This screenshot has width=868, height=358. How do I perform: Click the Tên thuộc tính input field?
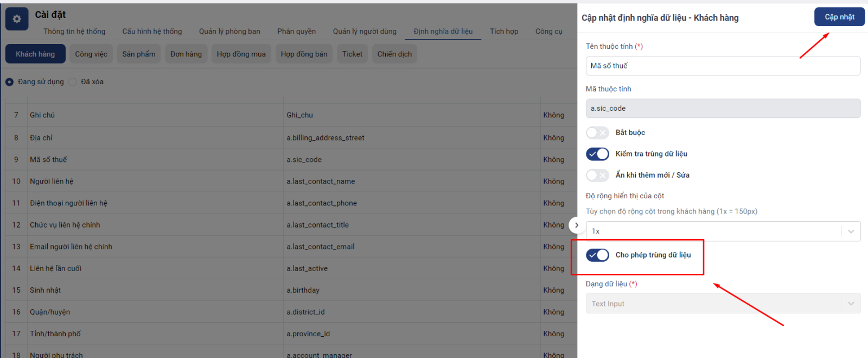[x=722, y=66]
